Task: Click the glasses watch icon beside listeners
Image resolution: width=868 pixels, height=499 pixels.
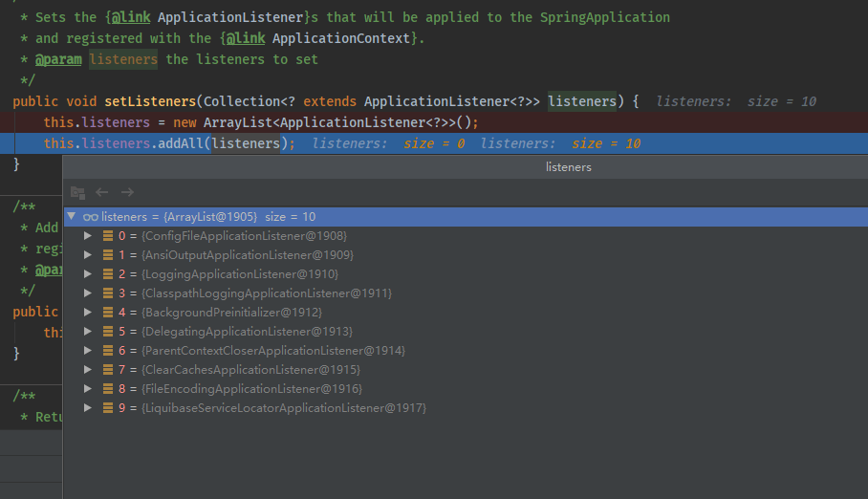Action: [90, 217]
